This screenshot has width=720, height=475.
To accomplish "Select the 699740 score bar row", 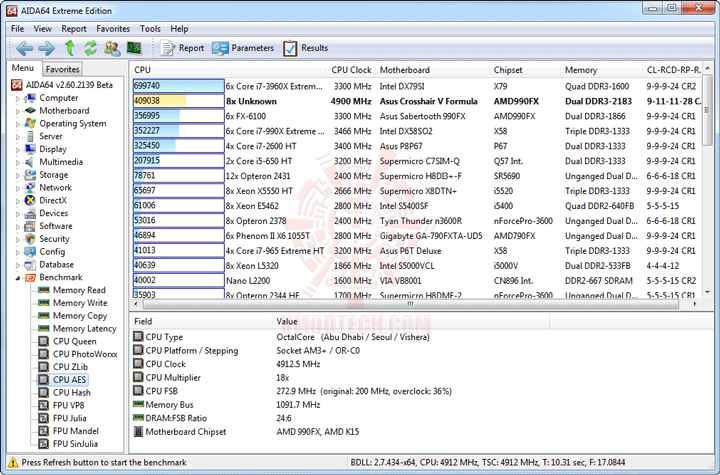I will (179, 86).
